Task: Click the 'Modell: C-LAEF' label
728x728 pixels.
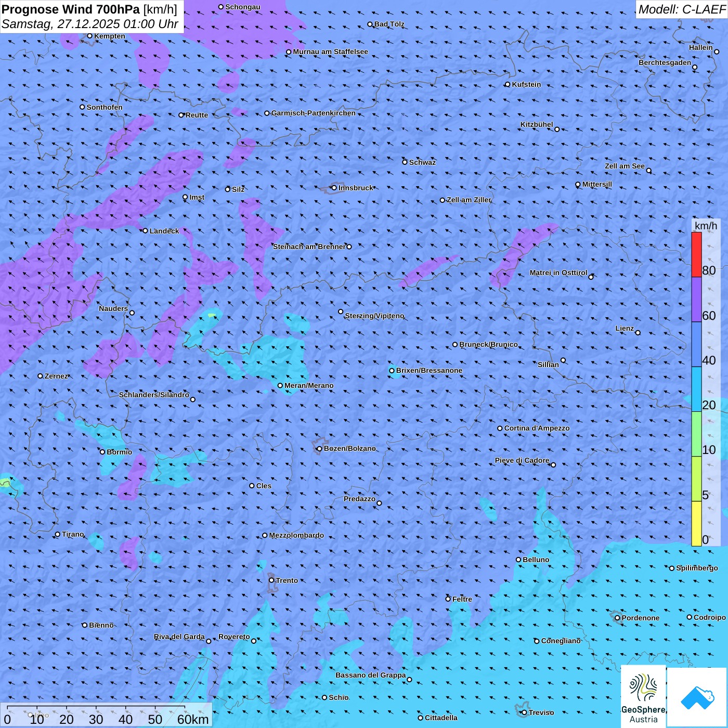Action: (x=682, y=9)
